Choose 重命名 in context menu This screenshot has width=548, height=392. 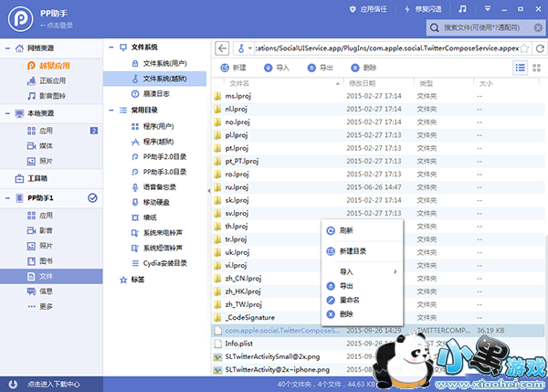pos(362,300)
